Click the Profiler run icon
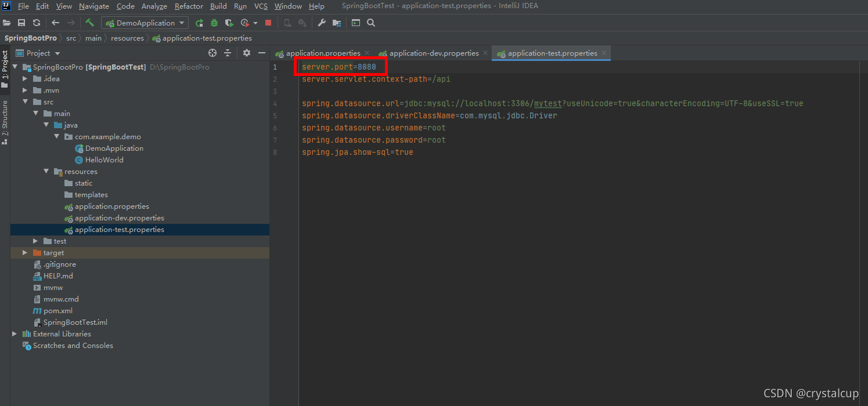The image size is (868, 406). 245,23
